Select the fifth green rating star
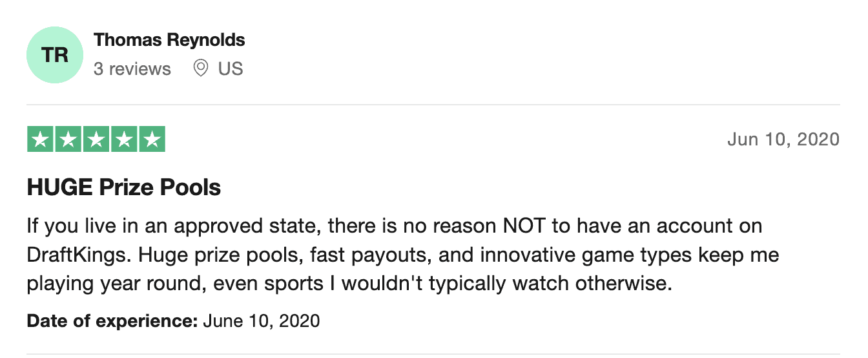868x358 pixels. click(x=152, y=140)
